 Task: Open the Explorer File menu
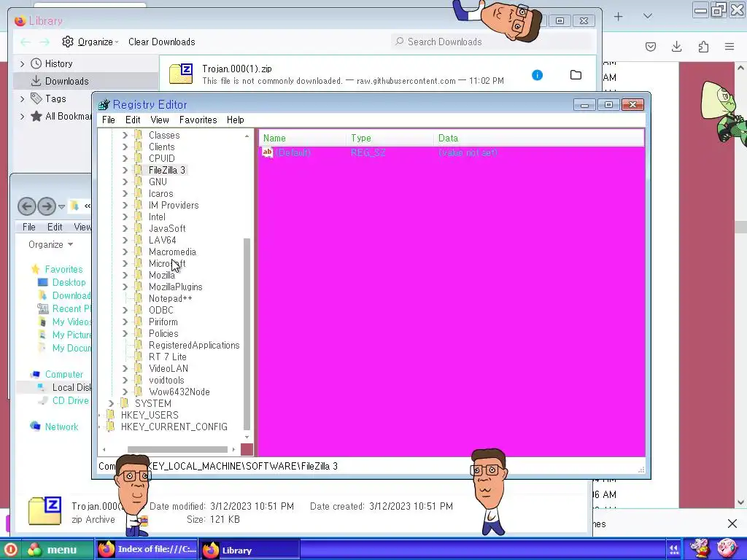point(29,227)
